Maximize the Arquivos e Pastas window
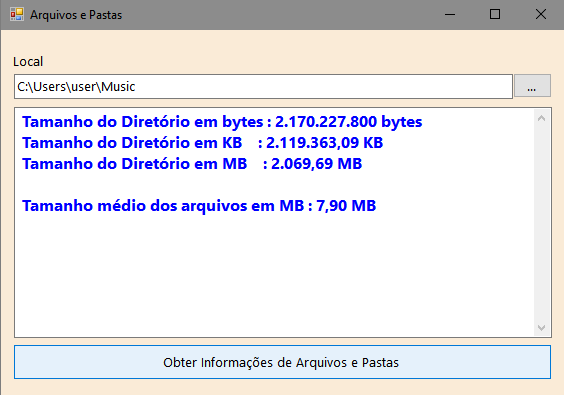 [x=495, y=15]
